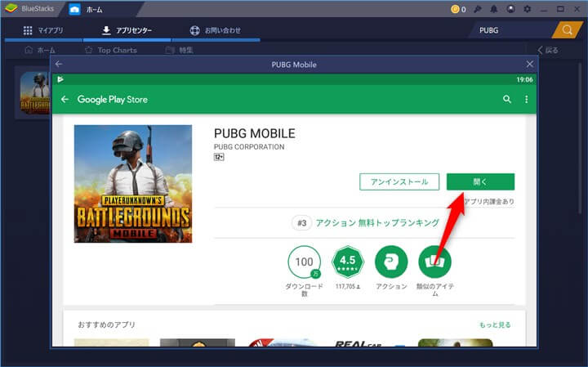Open the coin balance indicator
This screenshot has height=367, width=588.
coord(458,9)
